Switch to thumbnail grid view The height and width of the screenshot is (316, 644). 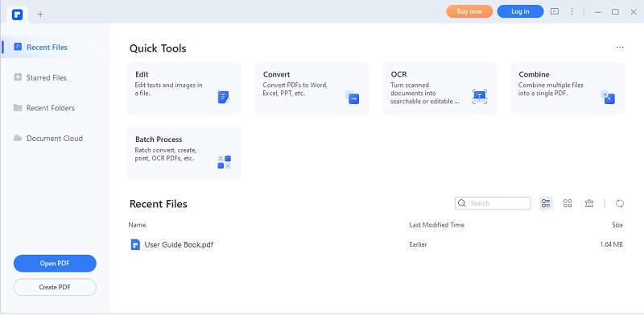click(x=568, y=203)
